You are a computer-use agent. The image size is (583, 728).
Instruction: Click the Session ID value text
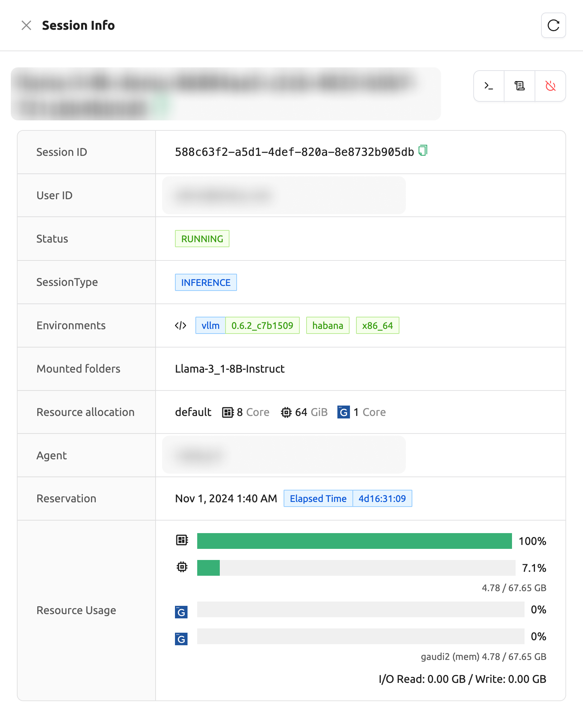tap(294, 152)
